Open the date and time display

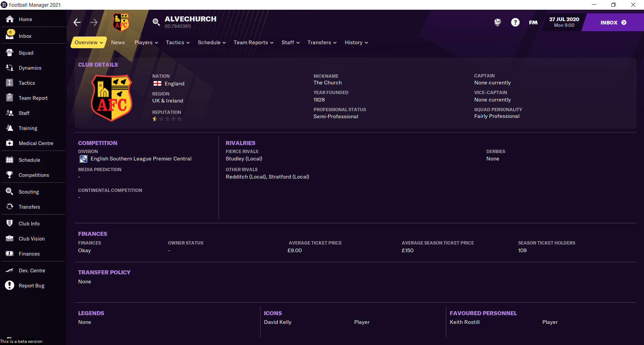pos(564,22)
